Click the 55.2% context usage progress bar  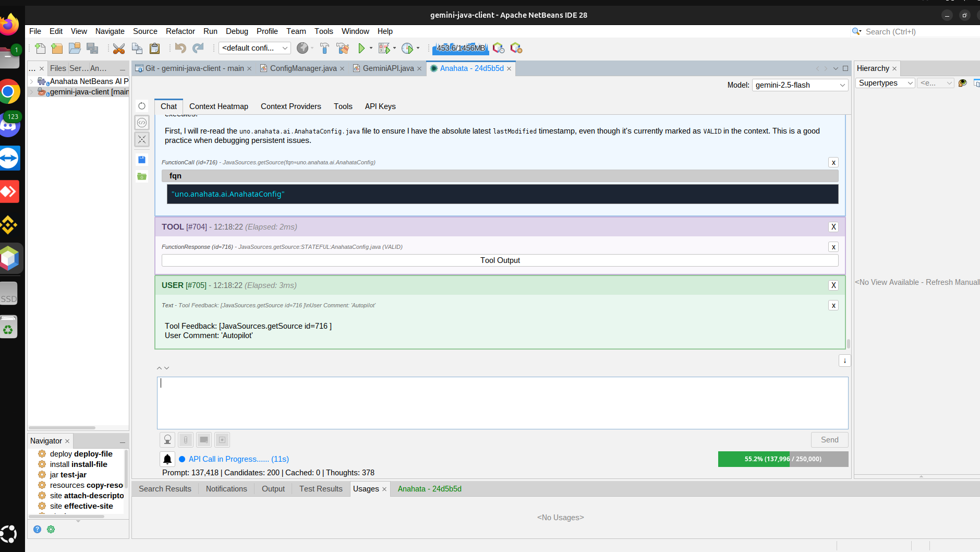[782, 459]
